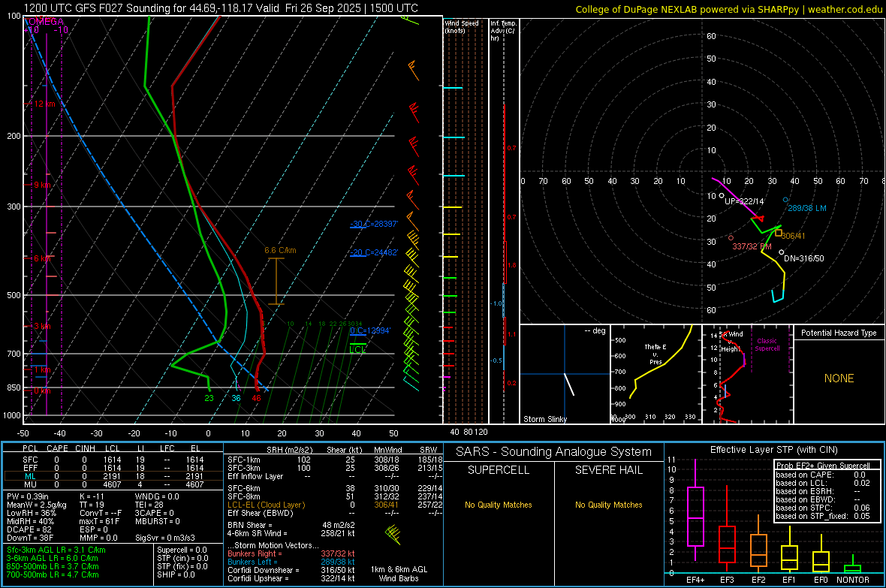Click the TEI = 28 value
The height and width of the screenshot is (588, 886).
click(x=149, y=505)
